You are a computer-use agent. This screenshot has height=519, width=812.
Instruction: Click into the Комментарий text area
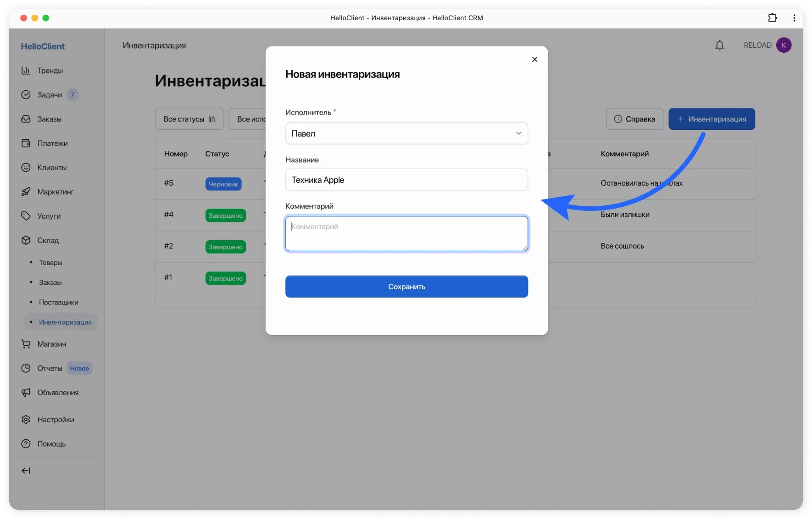point(406,234)
